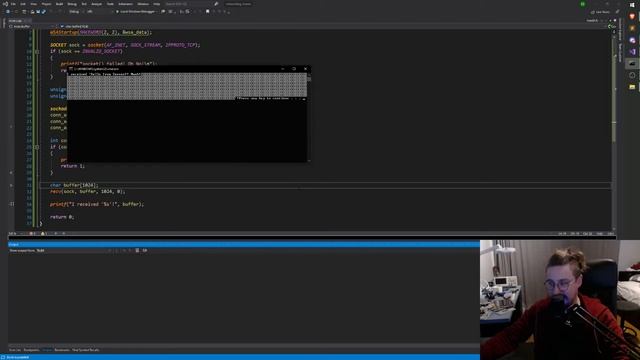This screenshot has height=360, width=640.
Task: Open the Project menu
Action: 47,4
